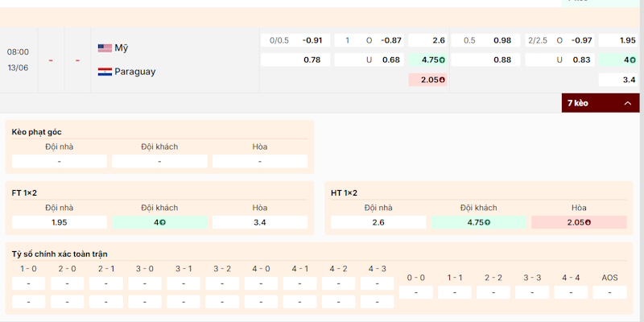
Task: Select FT 1×2 Đội nhà odds 1.95
Action: tap(59, 222)
